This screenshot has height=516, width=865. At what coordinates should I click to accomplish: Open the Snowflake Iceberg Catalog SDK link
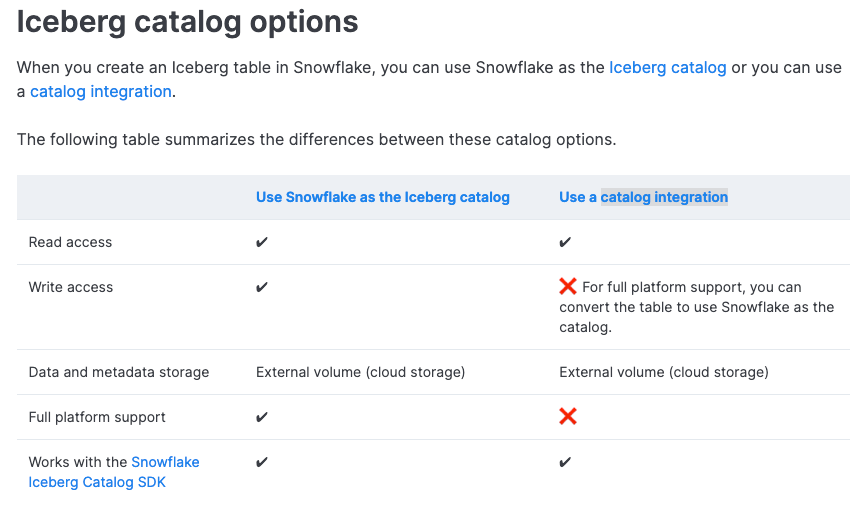coord(114,472)
